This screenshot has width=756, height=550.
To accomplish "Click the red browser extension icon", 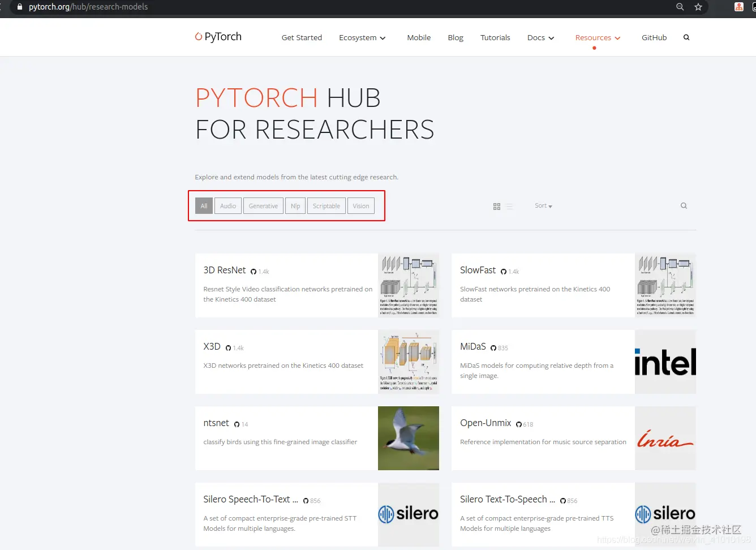I will (x=739, y=7).
